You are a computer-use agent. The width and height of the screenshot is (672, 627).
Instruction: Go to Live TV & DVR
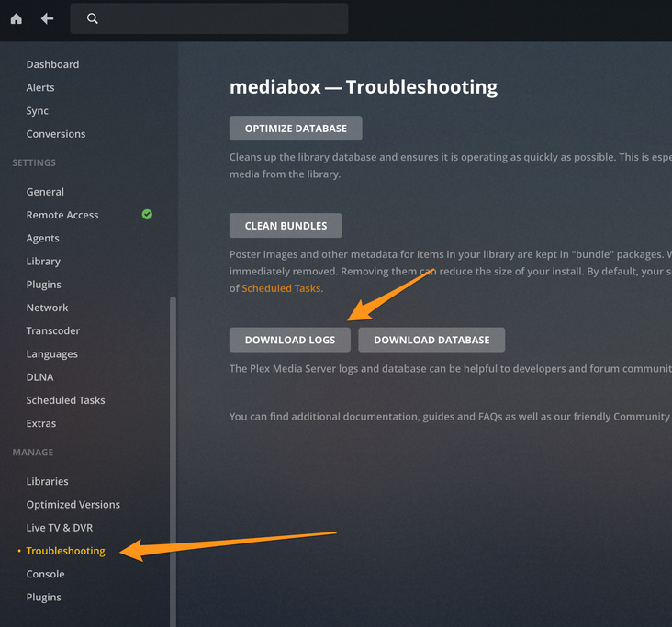[x=60, y=528]
